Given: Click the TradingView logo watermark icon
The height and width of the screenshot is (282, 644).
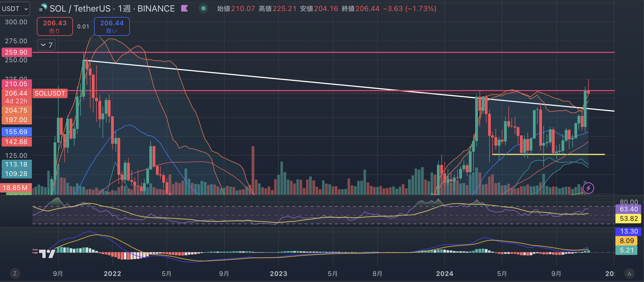Looking at the screenshot, I should pyautogui.click(x=47, y=253).
